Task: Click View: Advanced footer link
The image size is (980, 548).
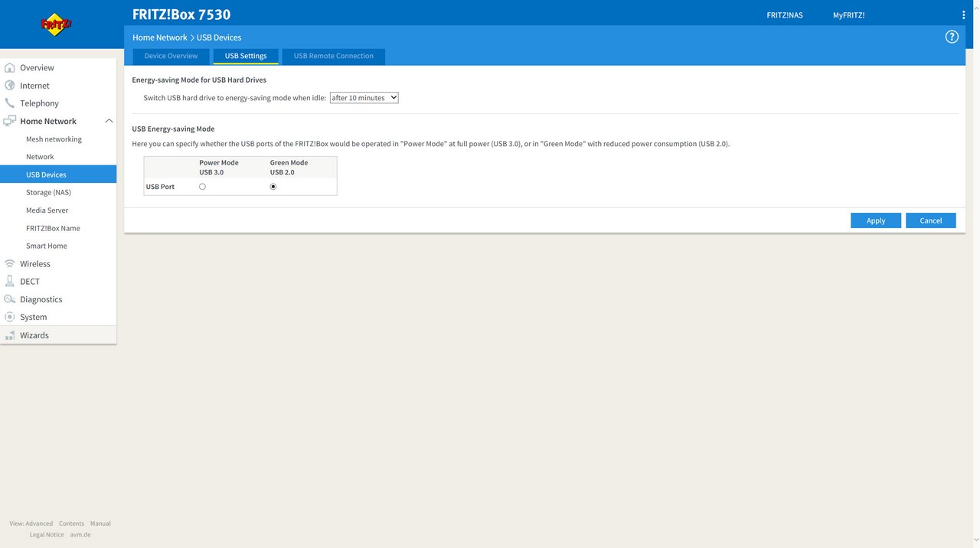Action: (31, 524)
